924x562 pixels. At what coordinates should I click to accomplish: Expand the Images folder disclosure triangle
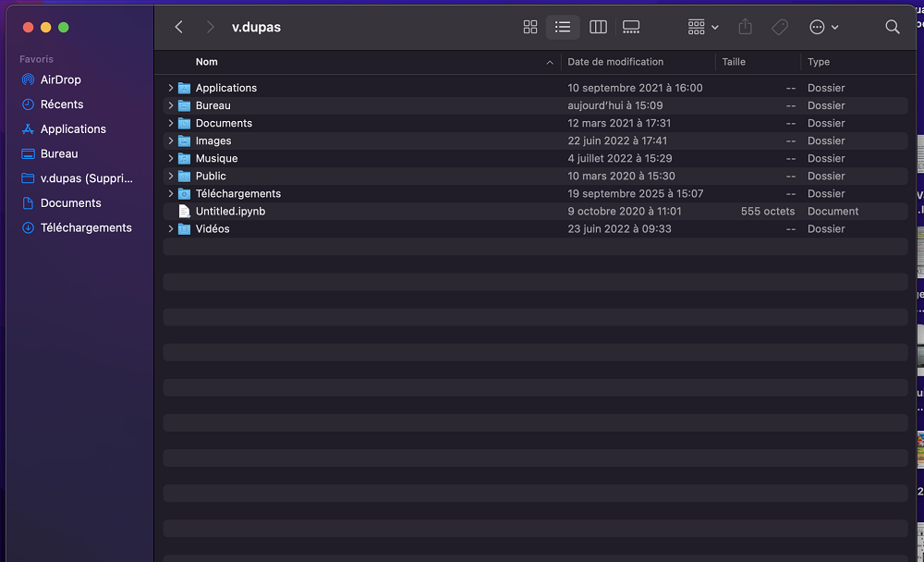click(171, 140)
